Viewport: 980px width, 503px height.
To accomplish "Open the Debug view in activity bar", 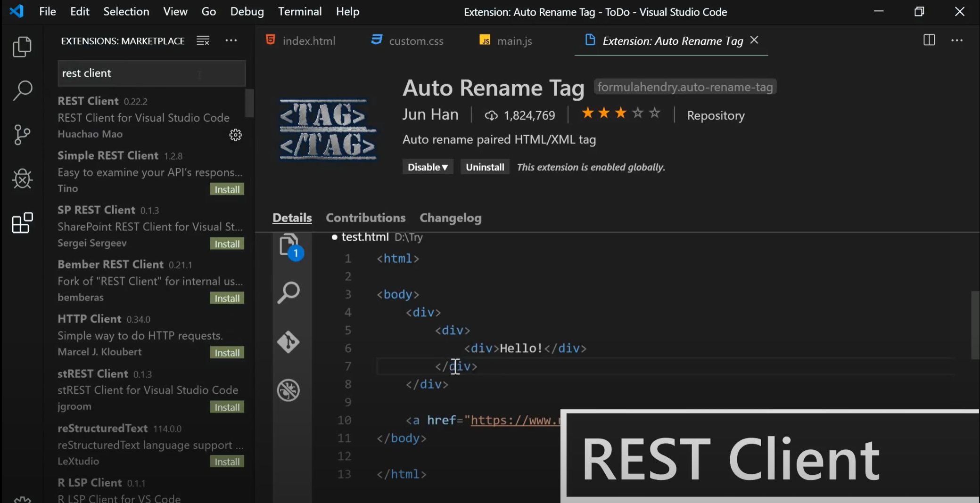I will pos(22,179).
